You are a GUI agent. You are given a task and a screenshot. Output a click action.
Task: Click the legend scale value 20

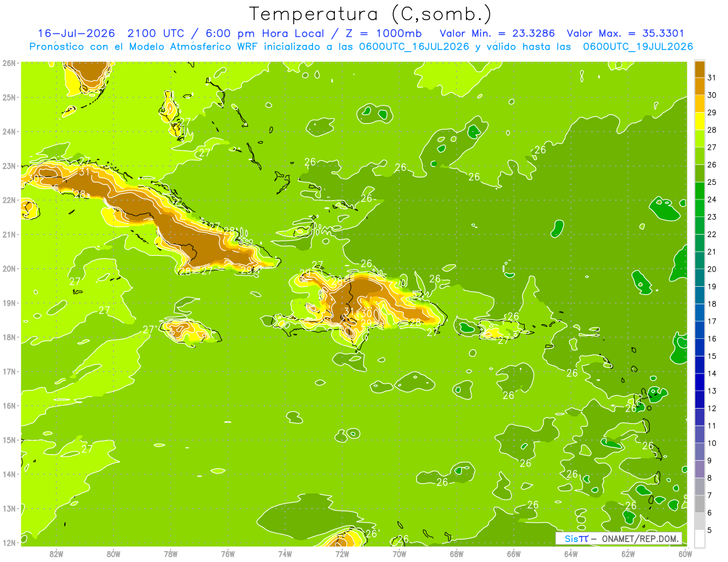(x=712, y=269)
